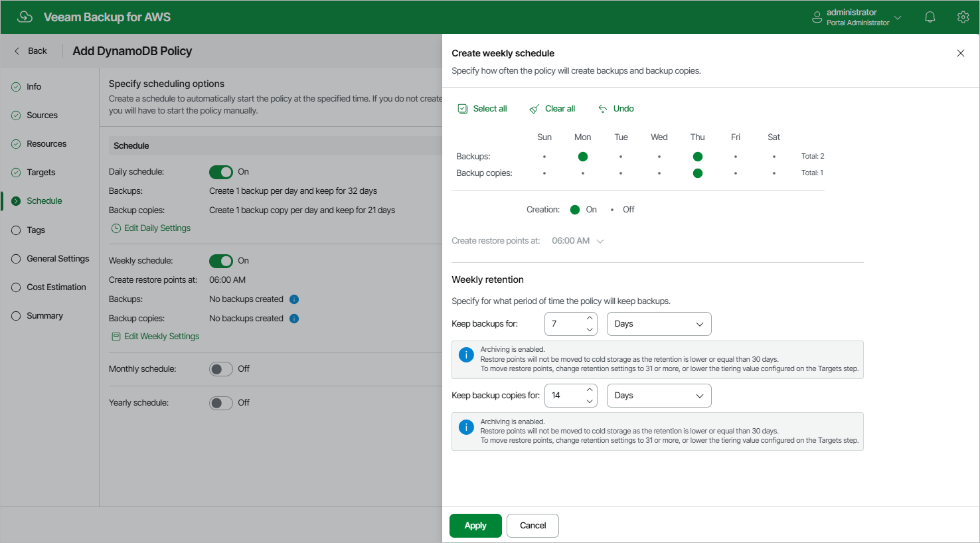Go to the Sources step
The width and height of the screenshot is (980, 543).
pos(42,116)
